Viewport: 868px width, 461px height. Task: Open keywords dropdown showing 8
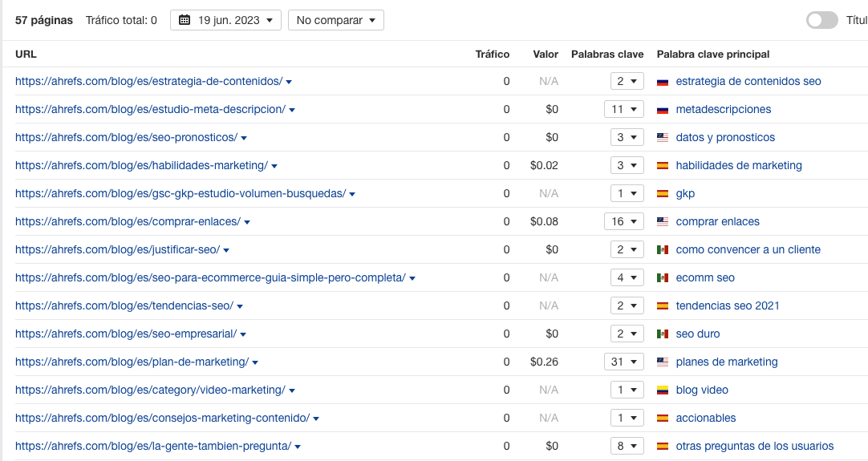[x=627, y=446]
